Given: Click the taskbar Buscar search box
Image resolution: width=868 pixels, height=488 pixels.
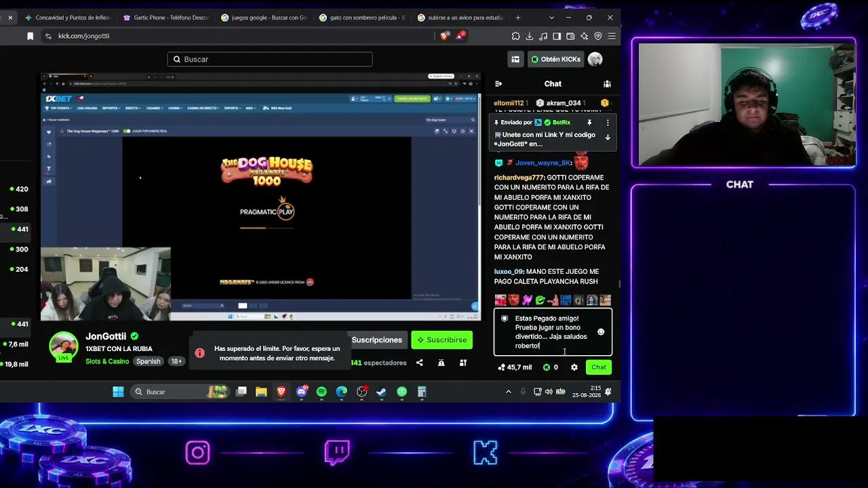Looking at the screenshot, I should tap(179, 392).
